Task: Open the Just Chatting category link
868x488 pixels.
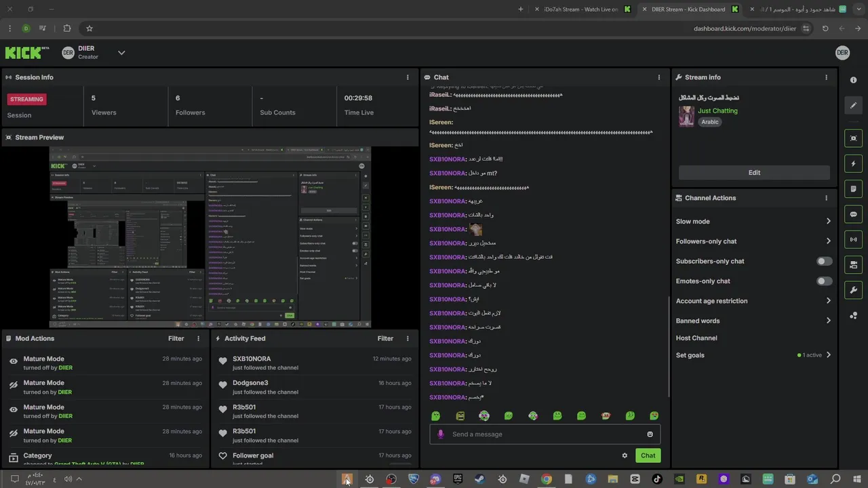Action: point(717,110)
